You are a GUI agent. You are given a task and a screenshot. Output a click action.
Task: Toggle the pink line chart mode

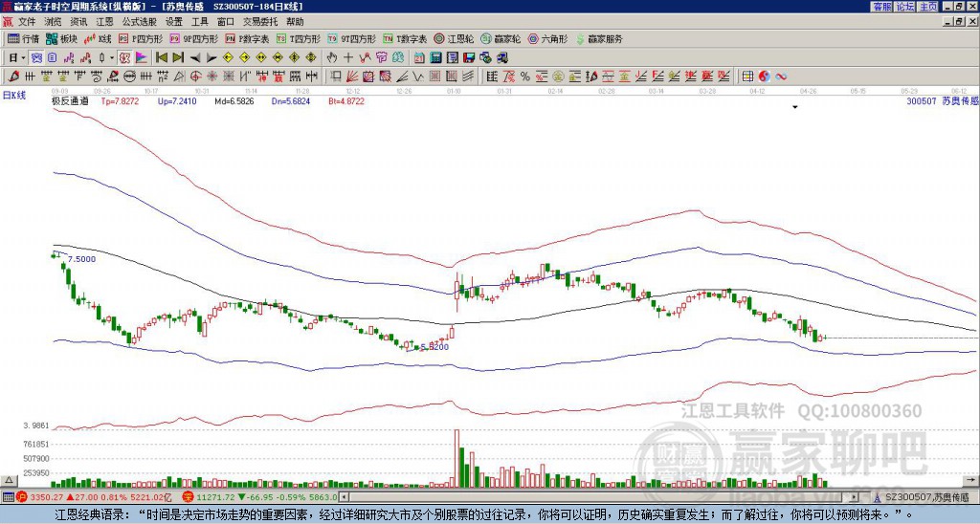[x=69, y=58]
